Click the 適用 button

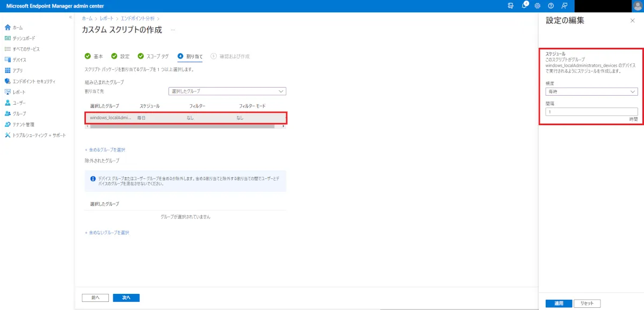pos(559,304)
